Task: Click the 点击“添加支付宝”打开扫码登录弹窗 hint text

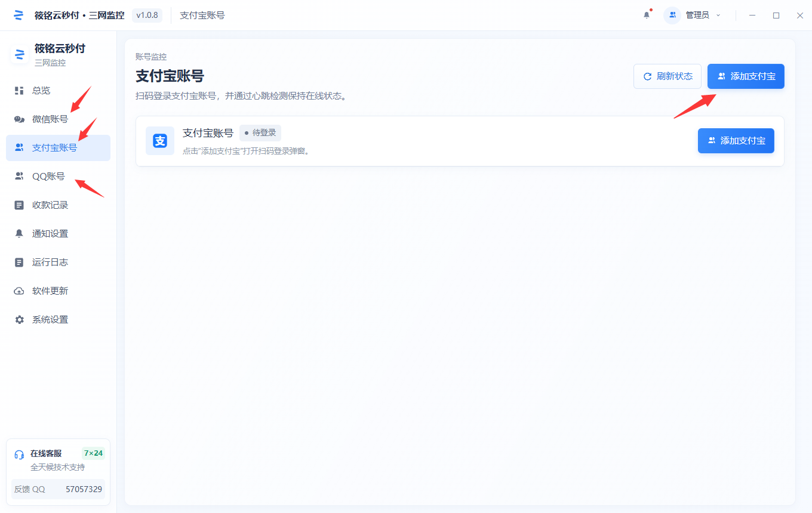Action: coord(246,151)
